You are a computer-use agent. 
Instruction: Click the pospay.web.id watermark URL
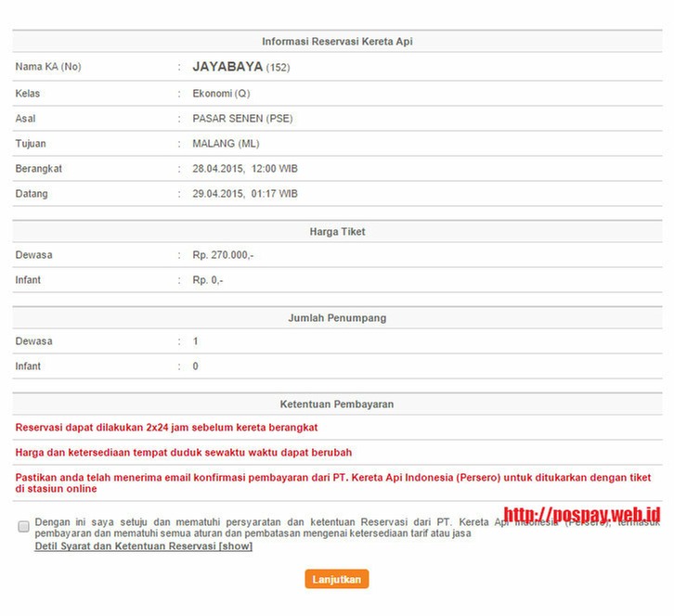point(581,514)
